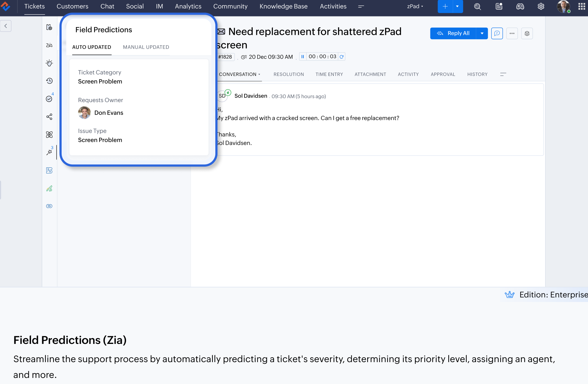588x384 pixels.
Task: Open the RESOLUTION tab
Action: pos(289,74)
